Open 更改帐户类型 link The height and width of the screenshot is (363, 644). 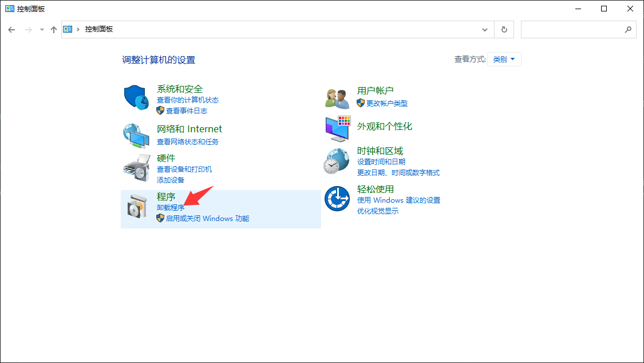[387, 103]
